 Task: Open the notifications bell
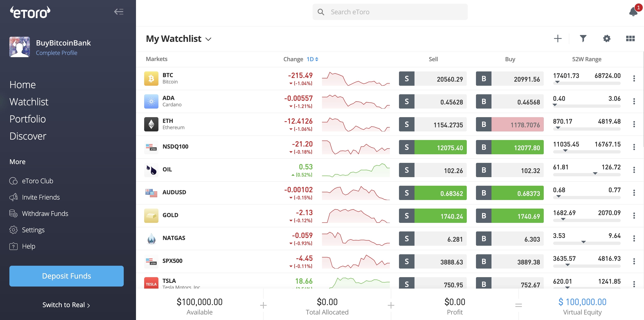coord(633,12)
